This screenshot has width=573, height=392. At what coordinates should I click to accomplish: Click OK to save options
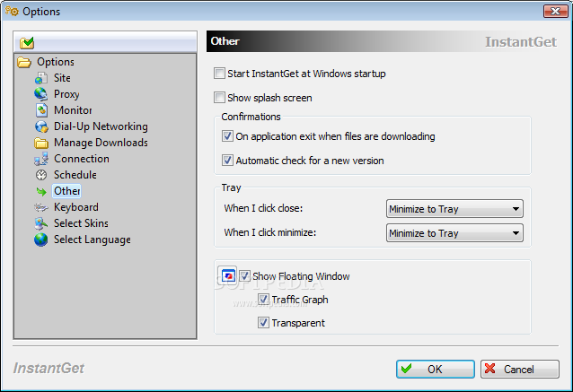pyautogui.click(x=436, y=369)
